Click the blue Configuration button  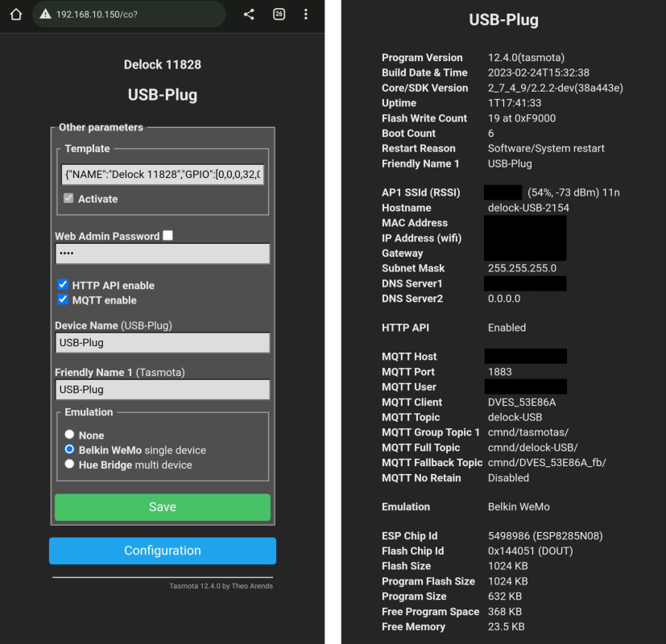click(x=162, y=551)
